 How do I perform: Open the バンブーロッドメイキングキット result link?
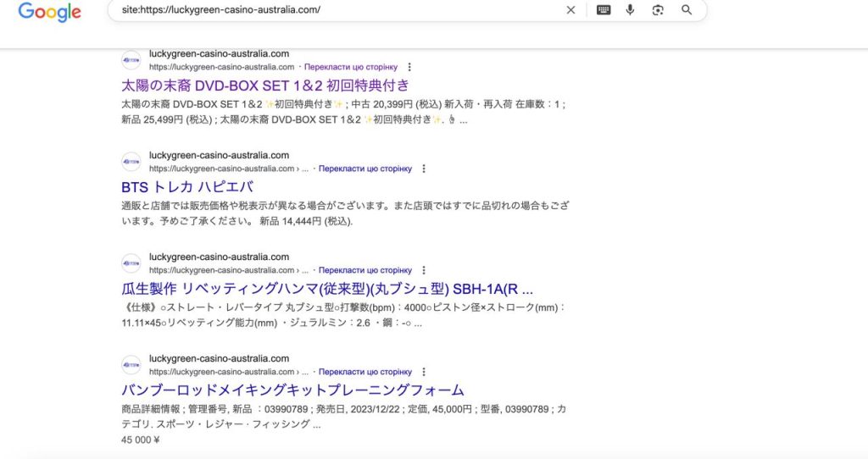click(292, 390)
